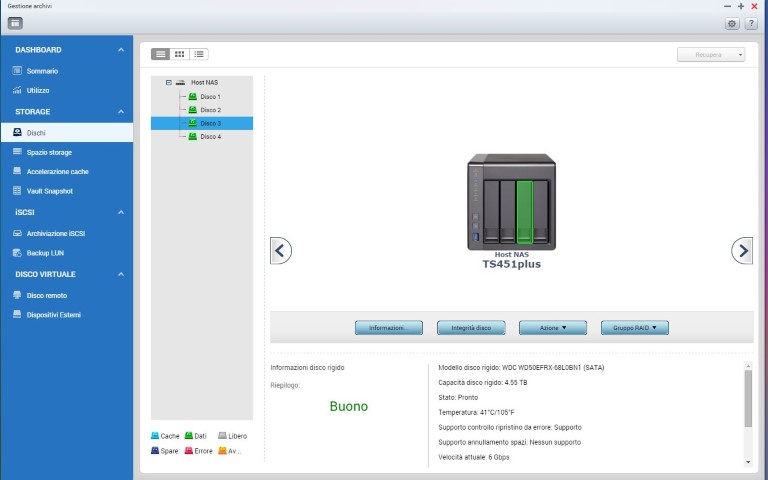Switch to list view mode icon
768x480 pixels.
pyautogui.click(x=160, y=54)
